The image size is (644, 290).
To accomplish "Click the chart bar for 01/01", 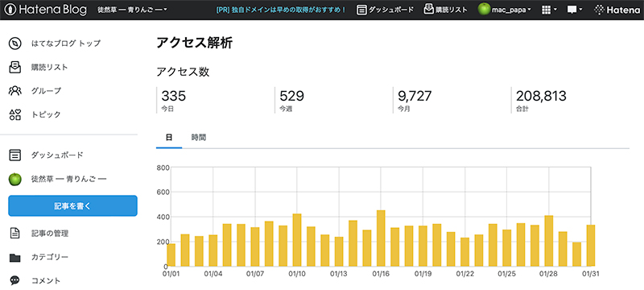I will pyautogui.click(x=171, y=255).
